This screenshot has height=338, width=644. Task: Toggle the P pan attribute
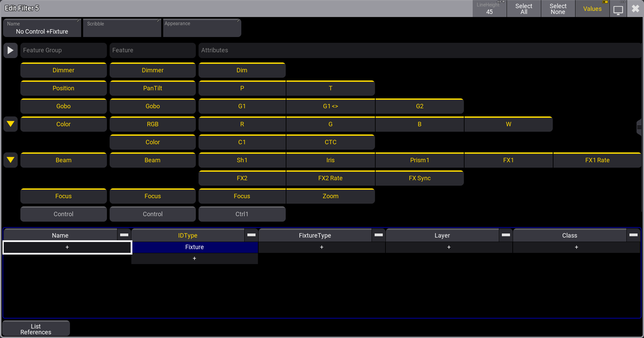point(242,88)
